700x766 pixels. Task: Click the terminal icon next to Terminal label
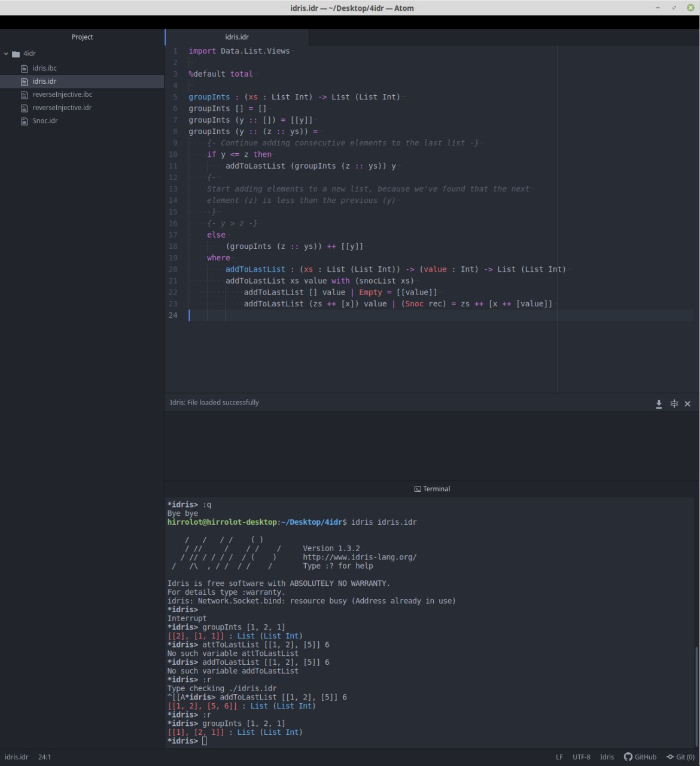click(x=418, y=489)
